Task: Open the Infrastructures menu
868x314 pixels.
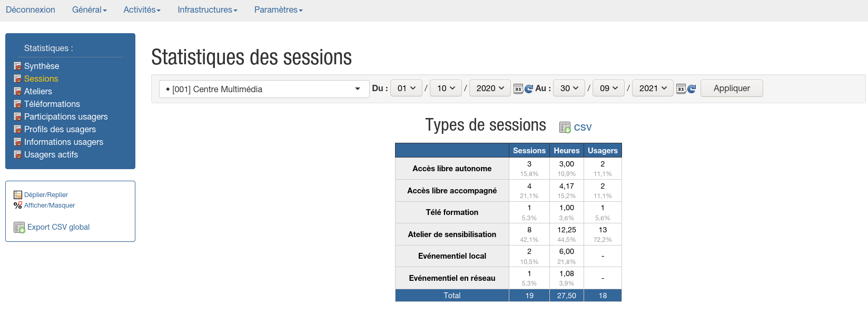Action: pos(207,10)
